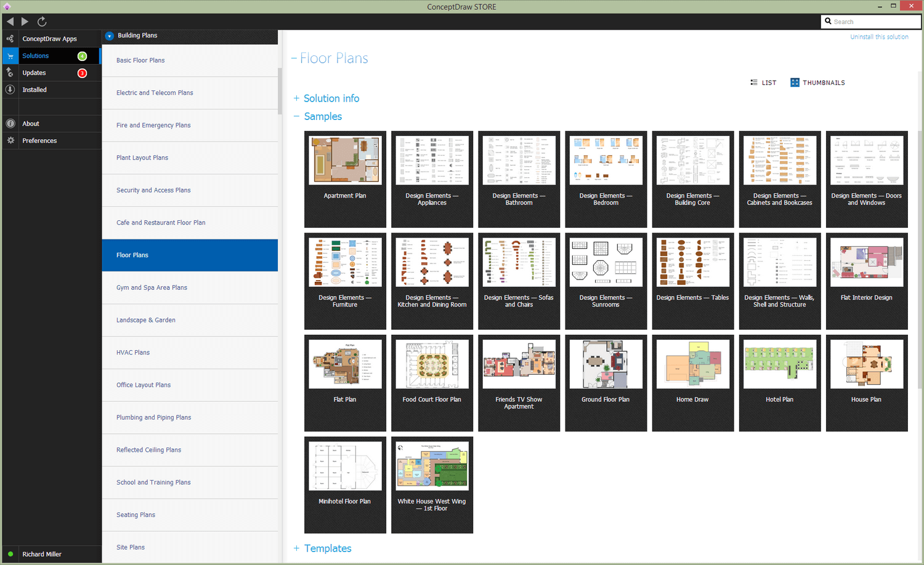Select Plant Layout Plans
The width and height of the screenshot is (924, 565).
click(x=190, y=158)
